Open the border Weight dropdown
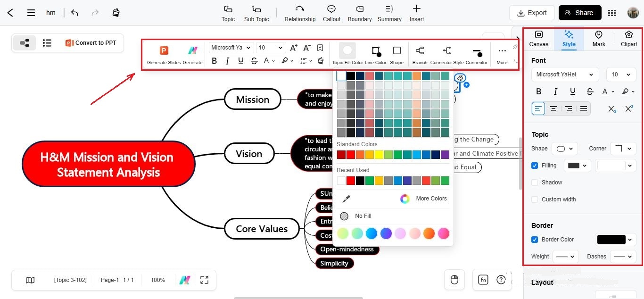 pos(565,257)
